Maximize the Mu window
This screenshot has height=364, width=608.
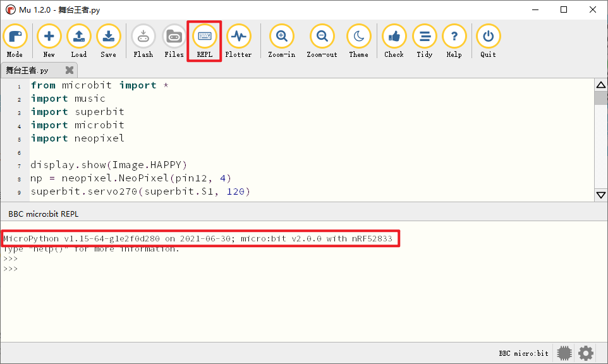[x=564, y=9]
